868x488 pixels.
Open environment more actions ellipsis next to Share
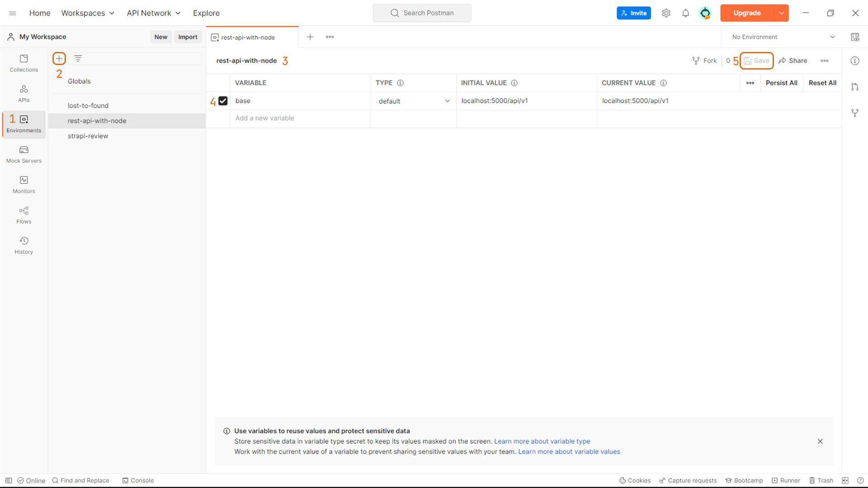coord(825,61)
